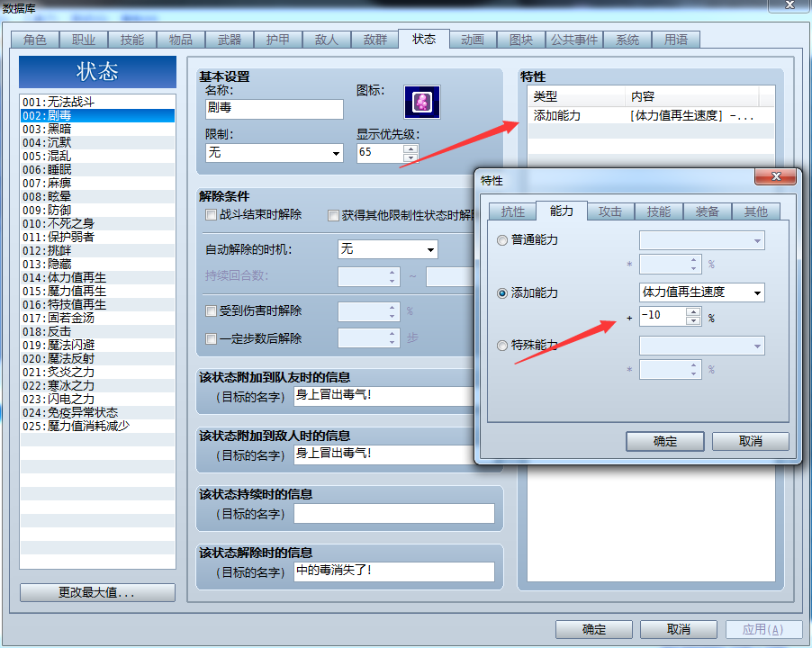This screenshot has width=812, height=648.
Task: Confirm the 特性 dialog with 确定
Action: 665,442
